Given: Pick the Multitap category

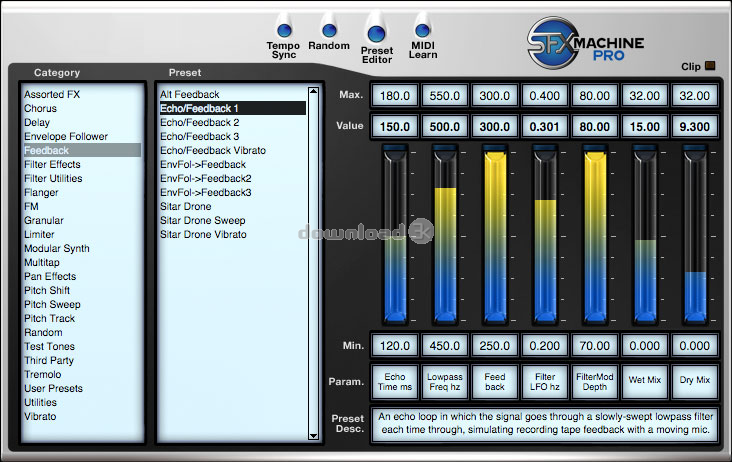Looking at the screenshot, I should [x=42, y=262].
